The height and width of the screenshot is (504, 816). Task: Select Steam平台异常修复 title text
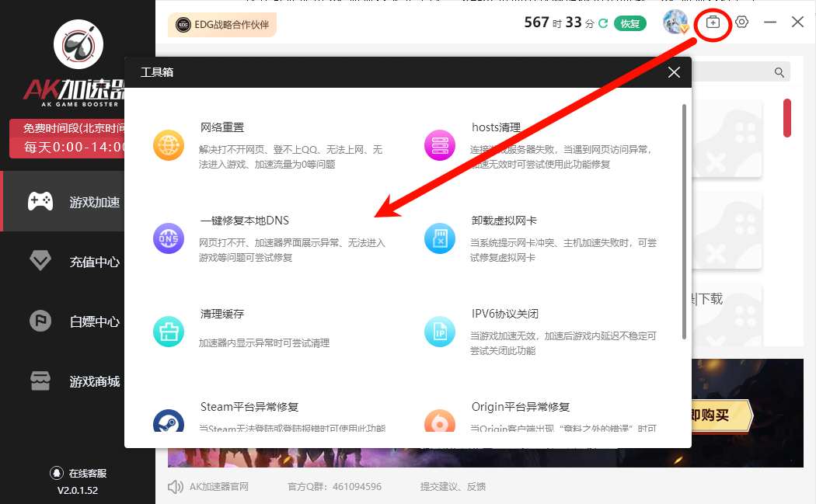tap(249, 407)
